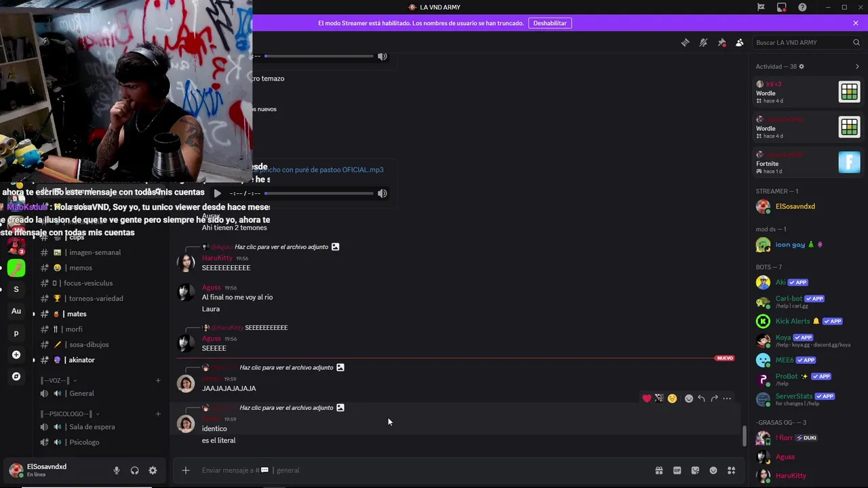The image size is (868, 488).
Task: Add attachment with the plus icon
Action: 186,470
